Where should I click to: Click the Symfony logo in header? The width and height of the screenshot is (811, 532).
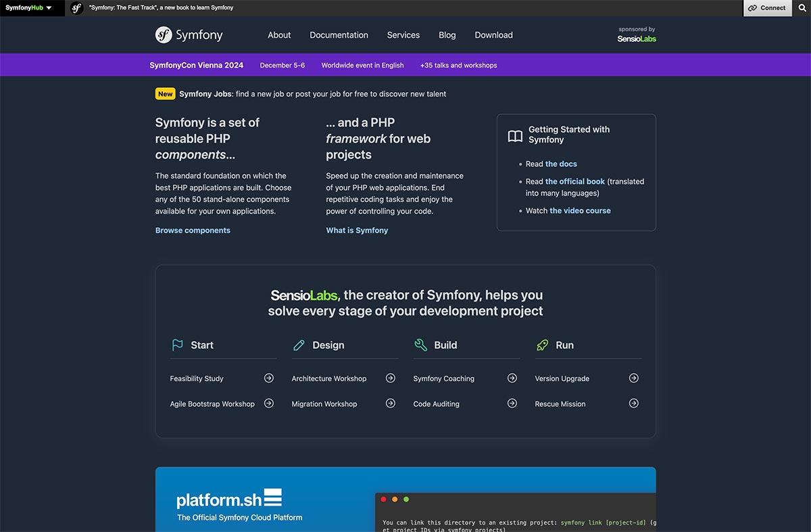(189, 35)
